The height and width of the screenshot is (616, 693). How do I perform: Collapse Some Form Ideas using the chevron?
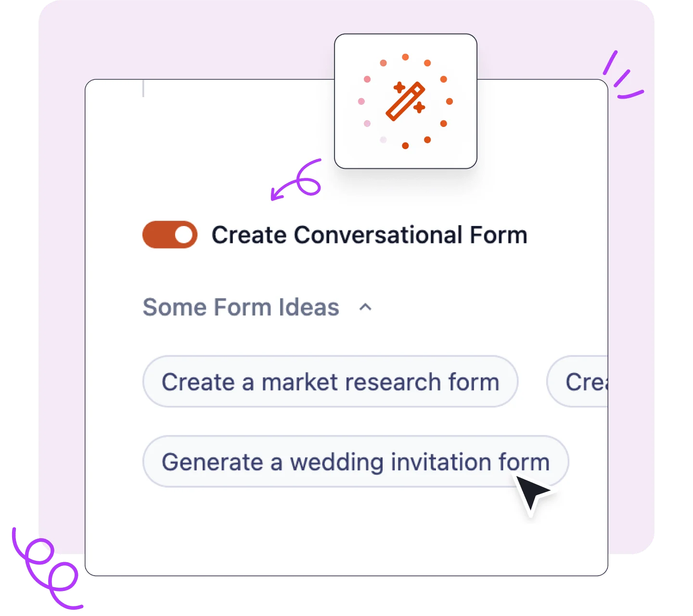point(366,307)
